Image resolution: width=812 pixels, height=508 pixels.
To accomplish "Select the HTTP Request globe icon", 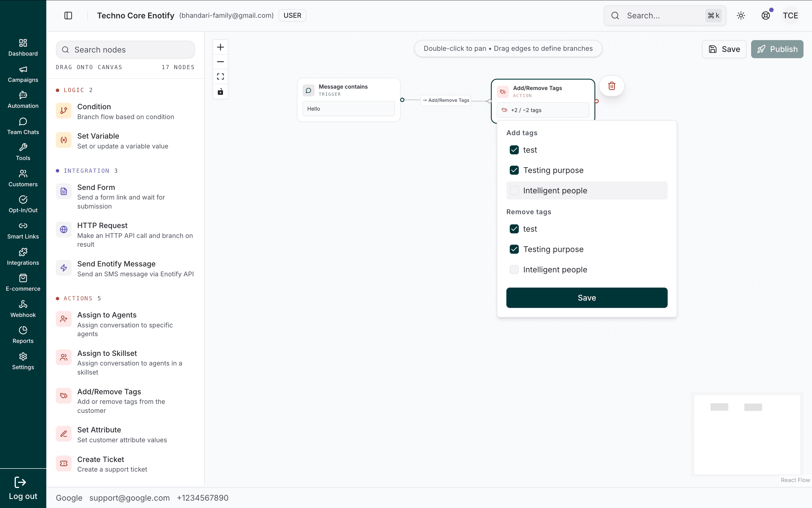I will [x=64, y=229].
